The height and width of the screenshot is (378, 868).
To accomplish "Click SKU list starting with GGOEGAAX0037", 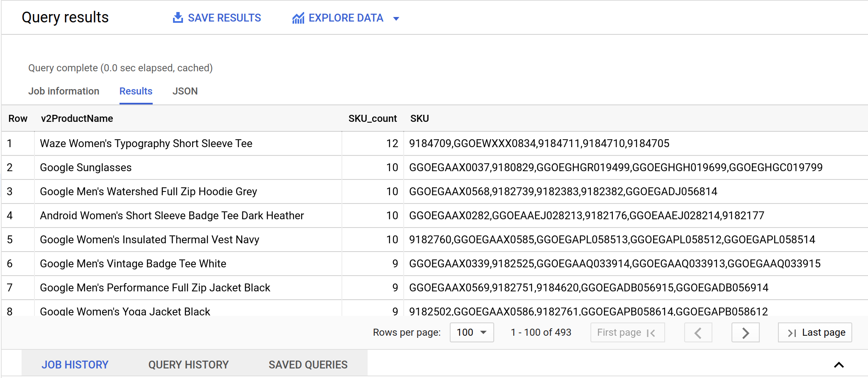I will [616, 167].
